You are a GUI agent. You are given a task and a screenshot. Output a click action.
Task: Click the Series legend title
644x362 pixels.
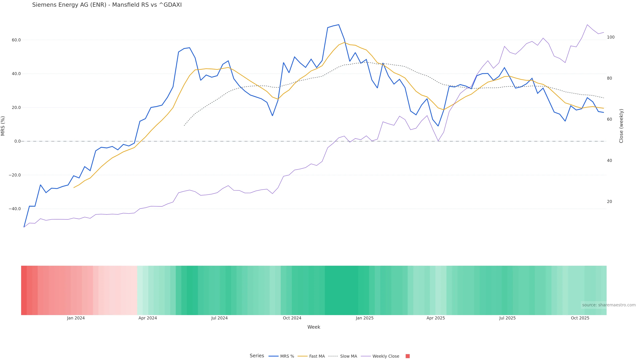coord(257,356)
